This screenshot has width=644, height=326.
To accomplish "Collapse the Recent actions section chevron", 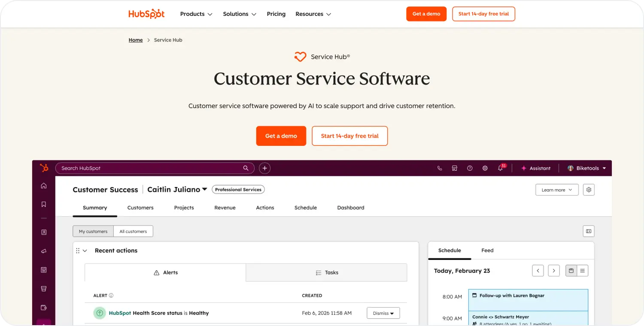I will tap(85, 251).
